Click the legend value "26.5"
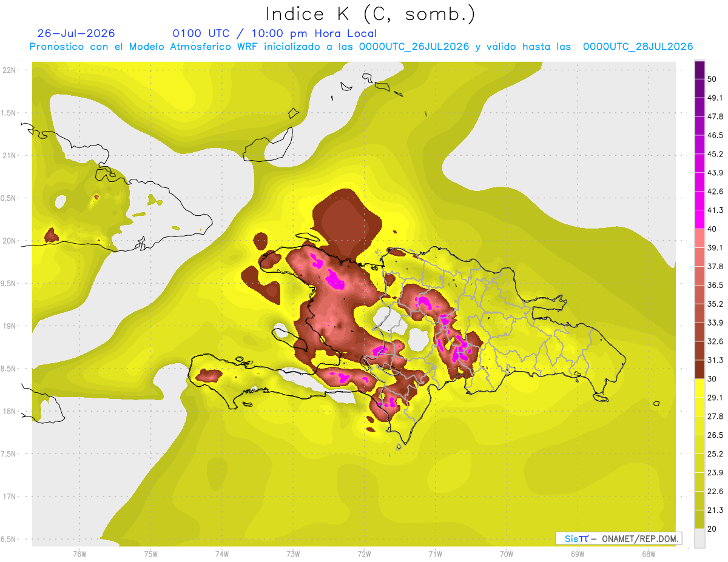This screenshot has height=562, width=728. (x=715, y=435)
